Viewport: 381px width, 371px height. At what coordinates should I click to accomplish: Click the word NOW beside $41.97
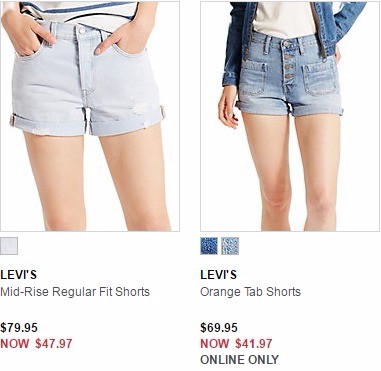pyautogui.click(x=215, y=343)
